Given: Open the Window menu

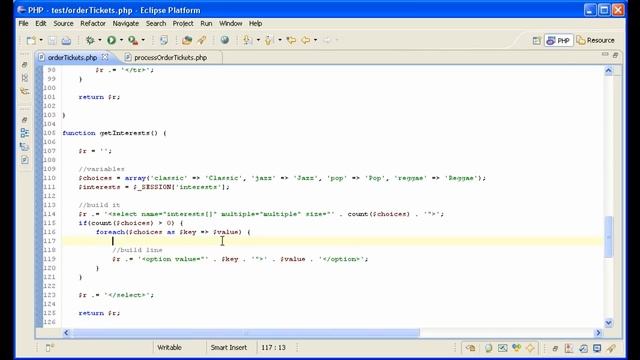Looking at the screenshot, I should click(231, 23).
